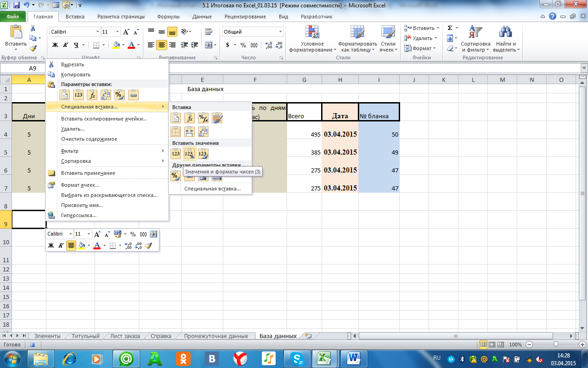Click the paste formulas (fx) icon in submenu
Viewport: 588px width, 368px height.
[x=189, y=118]
